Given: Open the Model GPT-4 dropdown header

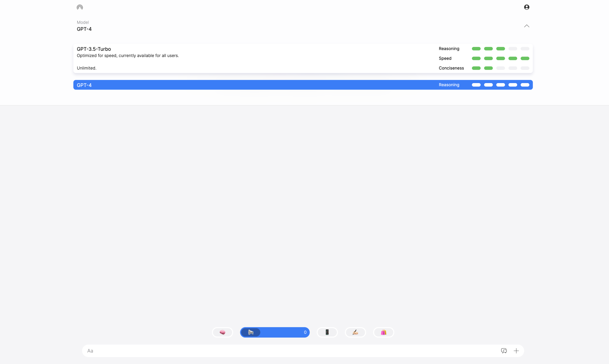Looking at the screenshot, I should tap(303, 26).
